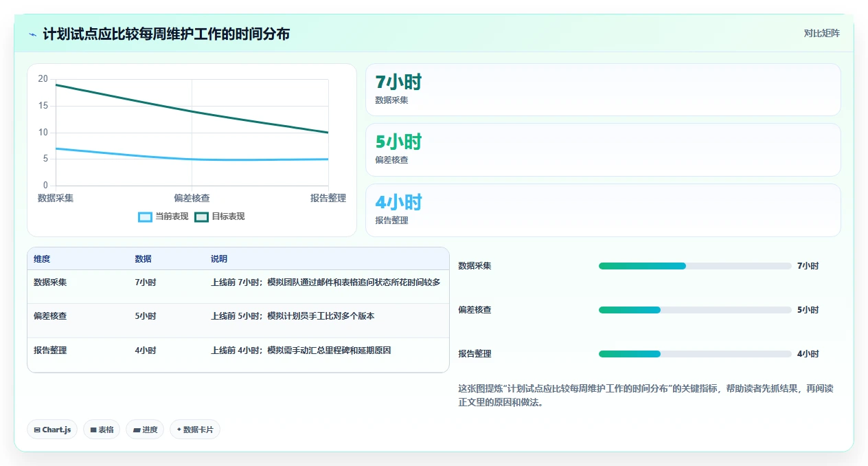
Task: Click the 5小时 progress value
Action: click(808, 310)
